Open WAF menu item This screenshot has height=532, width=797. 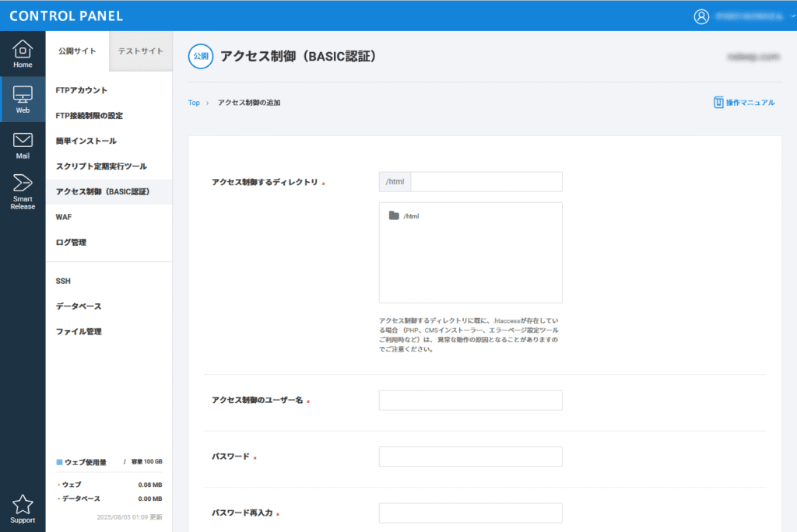(x=109, y=218)
